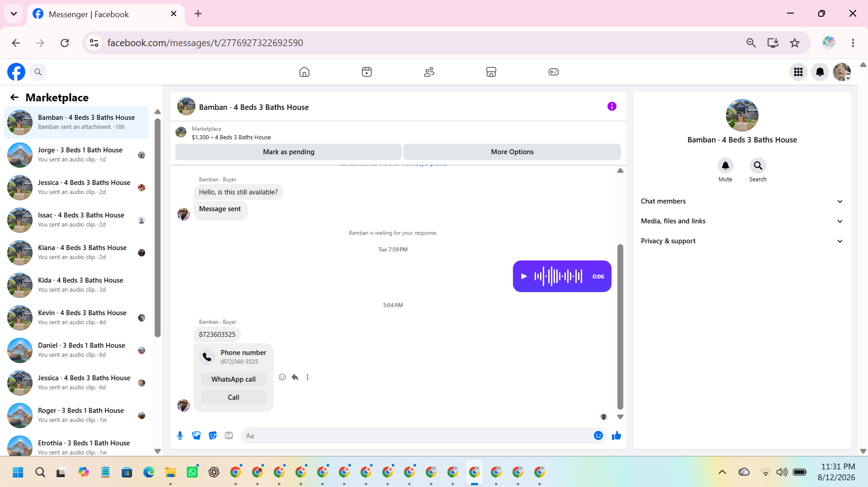Record a voice clip with microphone
Screen dimensions: 868x487
180,435
